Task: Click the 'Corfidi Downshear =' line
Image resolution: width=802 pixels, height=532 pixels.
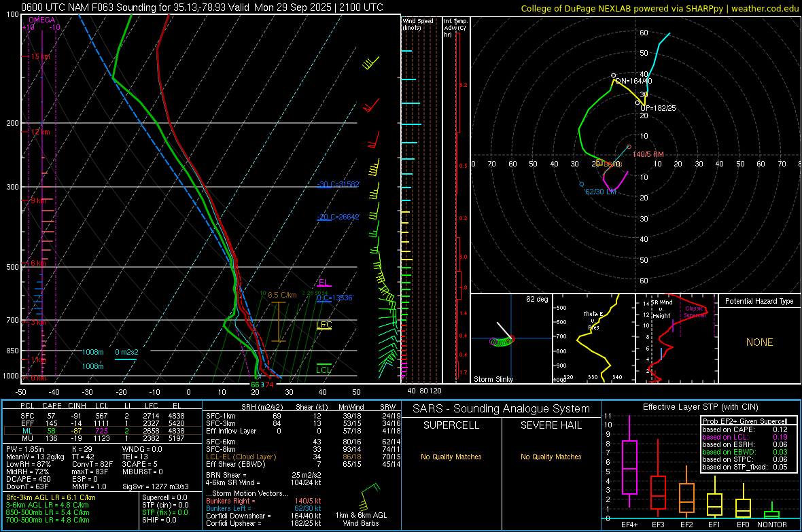Action: 264,516
